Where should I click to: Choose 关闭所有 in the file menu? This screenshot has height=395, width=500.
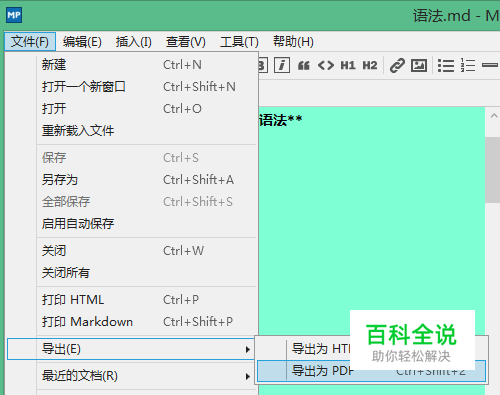click(147, 273)
